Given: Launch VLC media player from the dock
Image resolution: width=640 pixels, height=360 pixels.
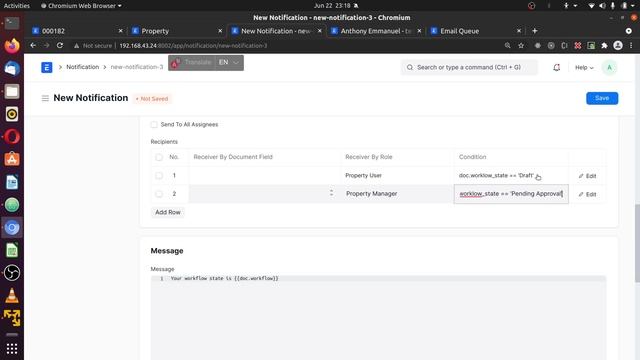Looking at the screenshot, I should click(12, 296).
